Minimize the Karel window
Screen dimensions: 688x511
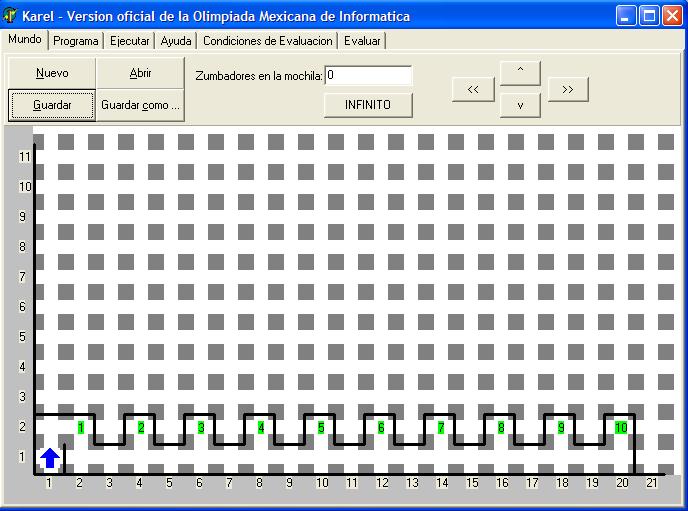626,16
